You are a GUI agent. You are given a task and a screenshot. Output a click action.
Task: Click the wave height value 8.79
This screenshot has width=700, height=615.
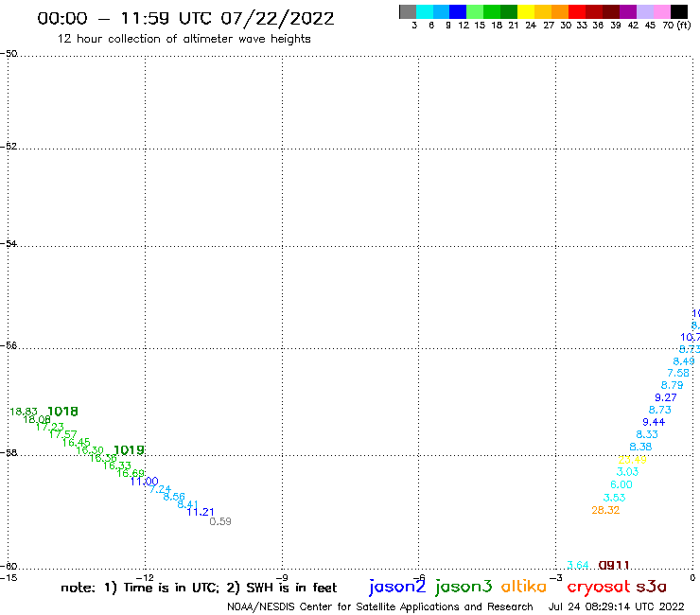pos(672,385)
